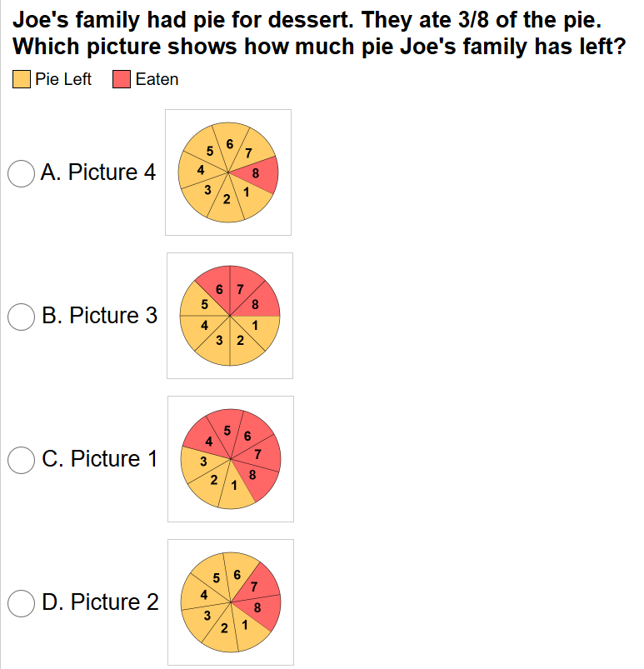Click the "D. Picture 2" answer label
644x669 pixels.
(100, 602)
